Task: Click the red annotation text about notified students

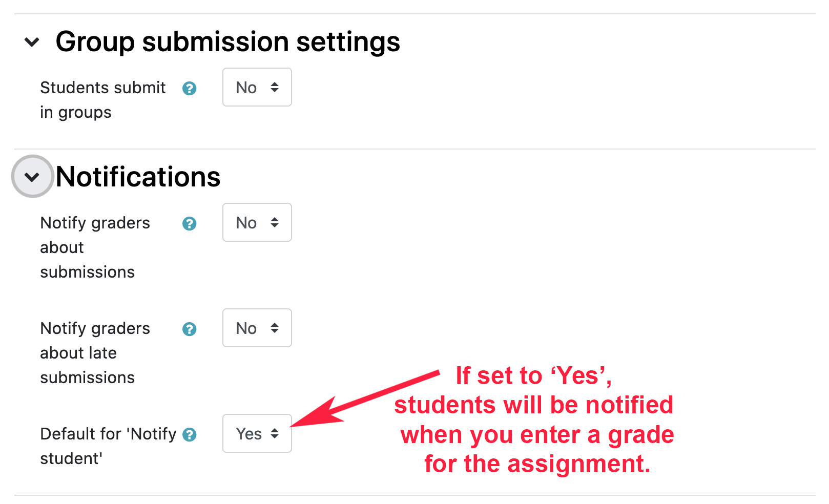Action: click(534, 419)
